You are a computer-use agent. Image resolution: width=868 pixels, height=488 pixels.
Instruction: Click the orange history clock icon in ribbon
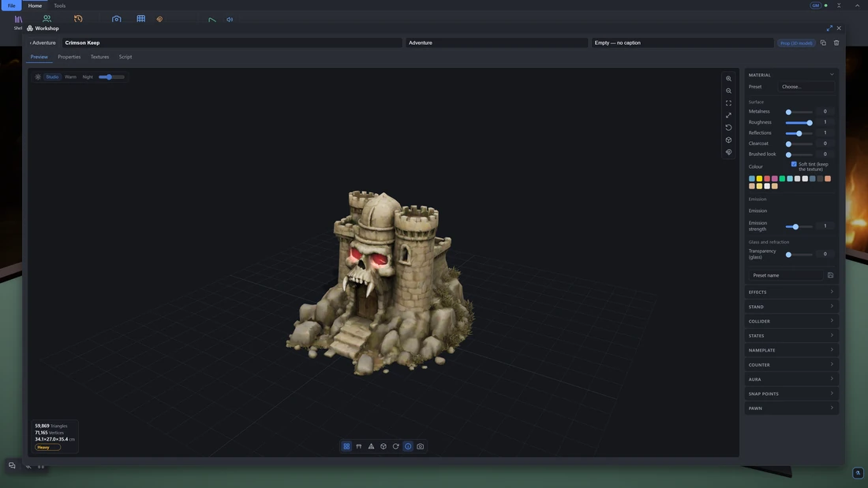point(78,19)
